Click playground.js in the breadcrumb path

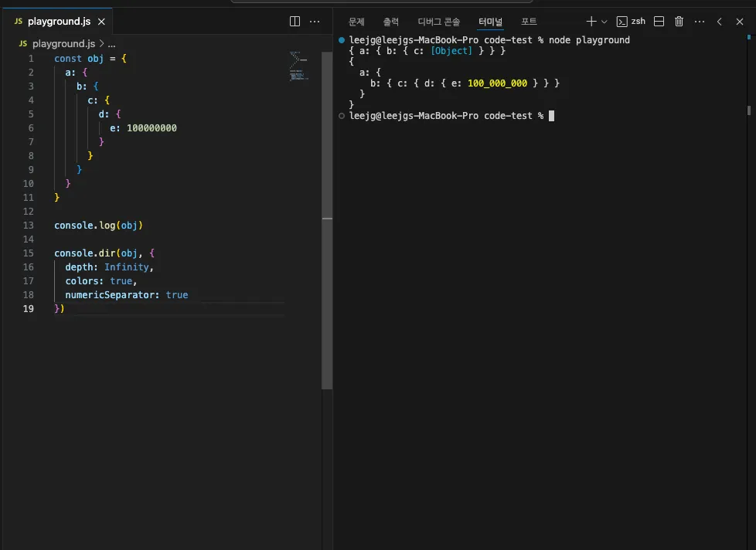click(x=63, y=44)
